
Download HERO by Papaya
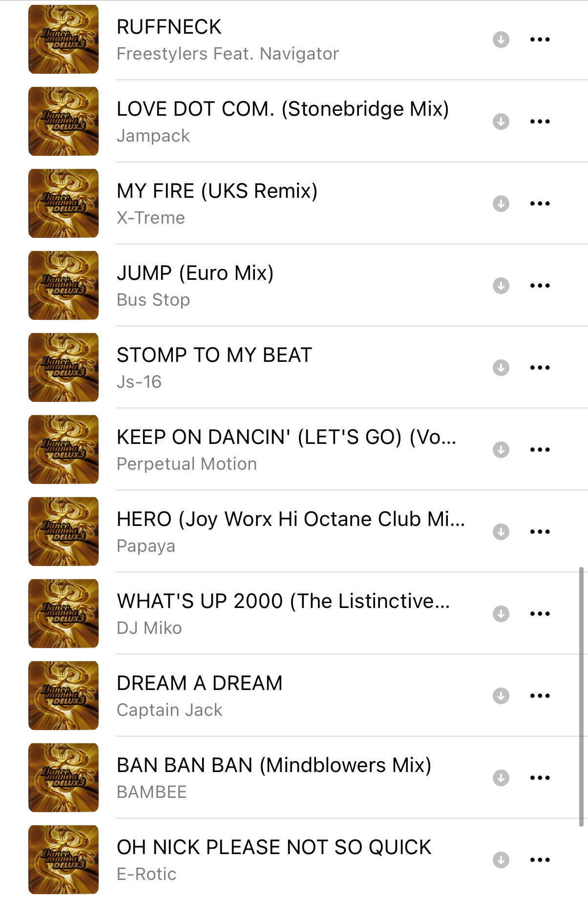(x=501, y=531)
